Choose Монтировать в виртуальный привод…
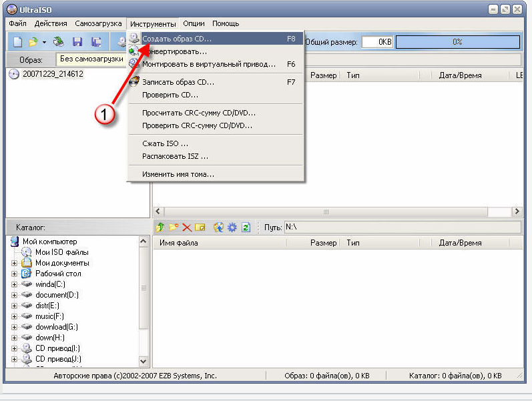This screenshot has width=532, height=401. point(215,64)
